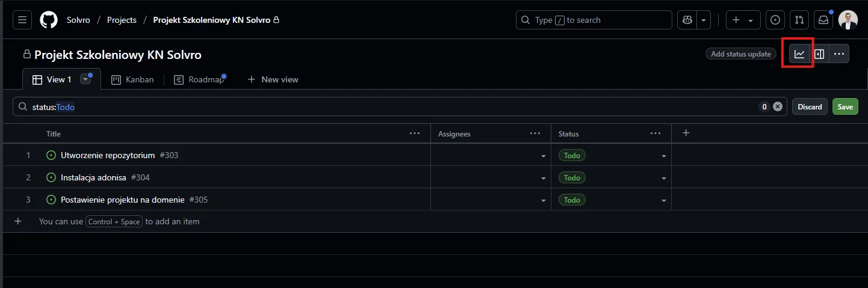
Task: Switch to the Roadmap view tab
Action: coord(199,79)
